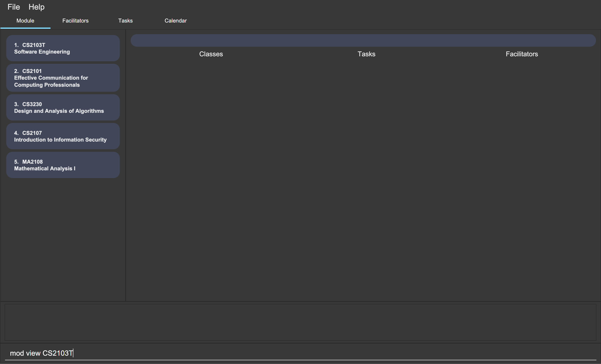Image resolution: width=601 pixels, height=364 pixels.
Task: Open the Help menu
Action: tap(36, 7)
